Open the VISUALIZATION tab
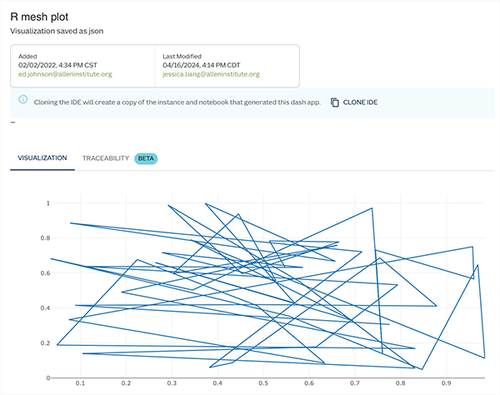The height and width of the screenshot is (395, 500). pos(42,158)
